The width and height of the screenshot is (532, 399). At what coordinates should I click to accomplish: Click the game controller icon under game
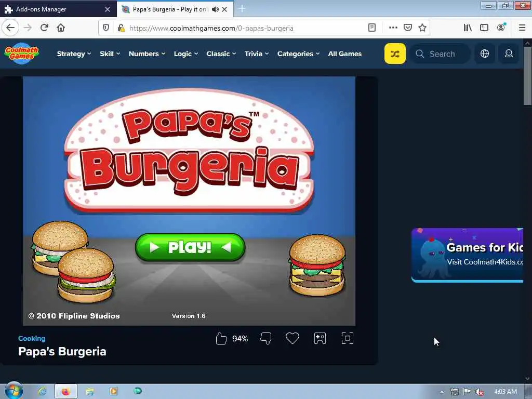(320, 338)
